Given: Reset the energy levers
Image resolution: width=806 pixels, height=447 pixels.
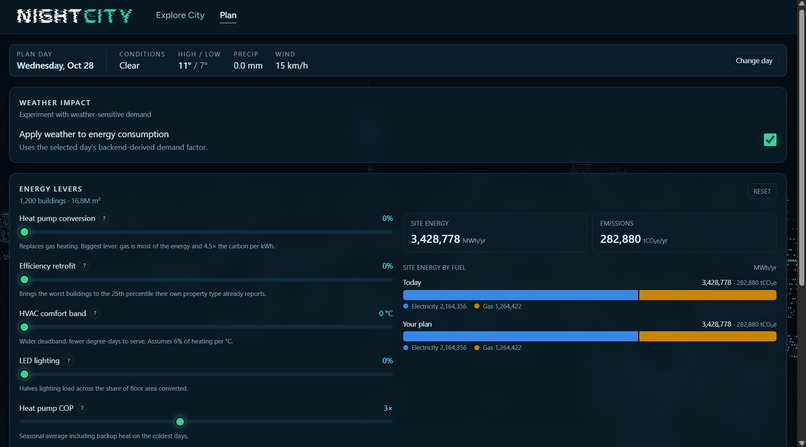Looking at the screenshot, I should tap(762, 191).
